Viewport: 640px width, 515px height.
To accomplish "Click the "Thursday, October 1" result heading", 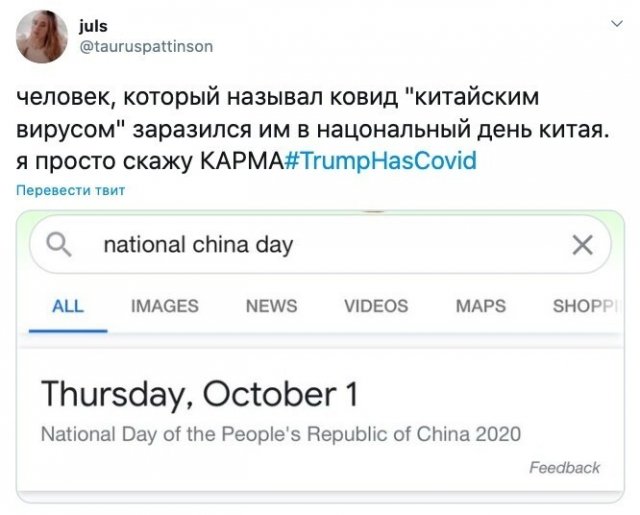I will pos(199,394).
